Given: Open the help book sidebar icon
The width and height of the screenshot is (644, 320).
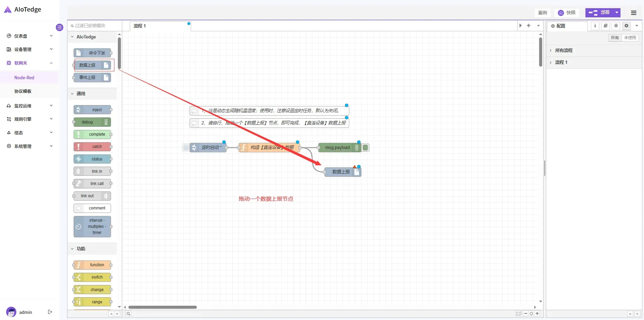Looking at the screenshot, I should [x=606, y=26].
